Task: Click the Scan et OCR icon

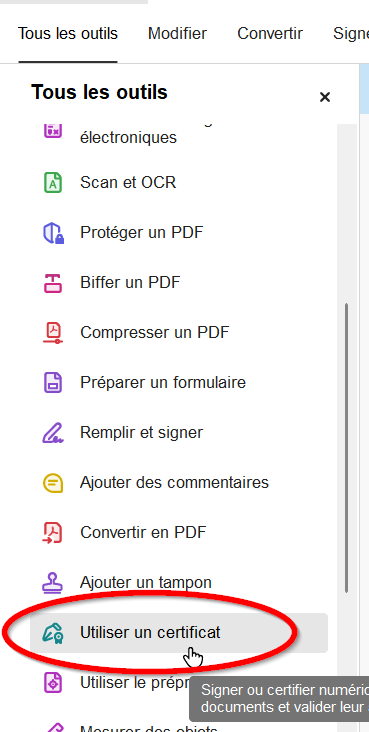Action: click(x=53, y=182)
